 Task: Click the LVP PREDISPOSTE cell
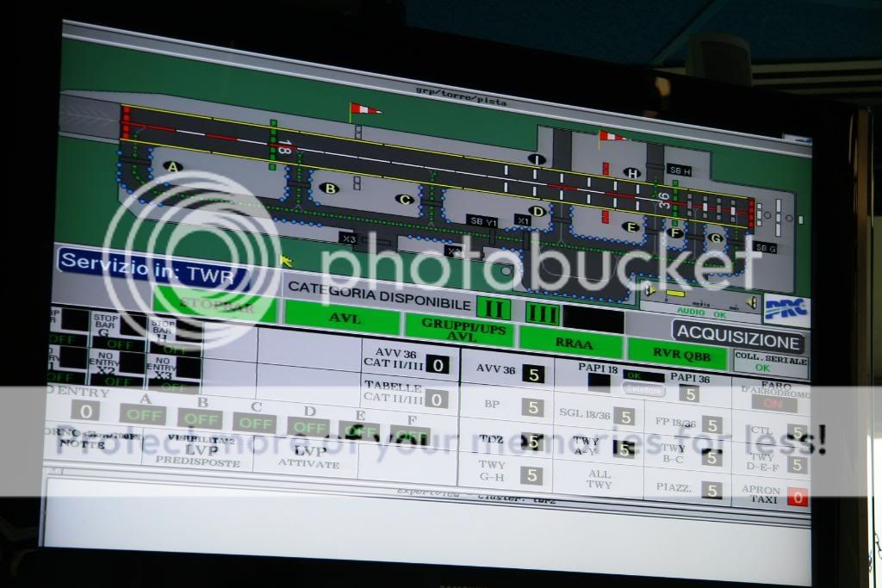tap(198, 449)
